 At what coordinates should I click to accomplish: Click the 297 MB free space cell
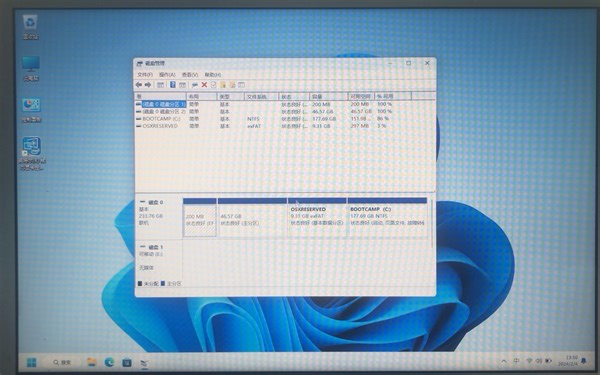360,126
